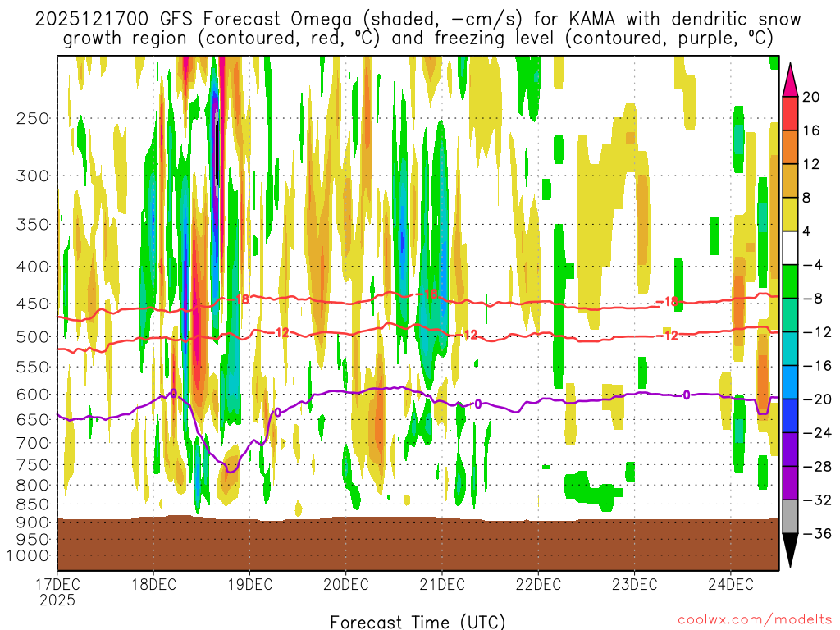Image resolution: width=840 pixels, height=630 pixels.
Task: Click the 22DEC date label on axis
Action: click(x=538, y=584)
